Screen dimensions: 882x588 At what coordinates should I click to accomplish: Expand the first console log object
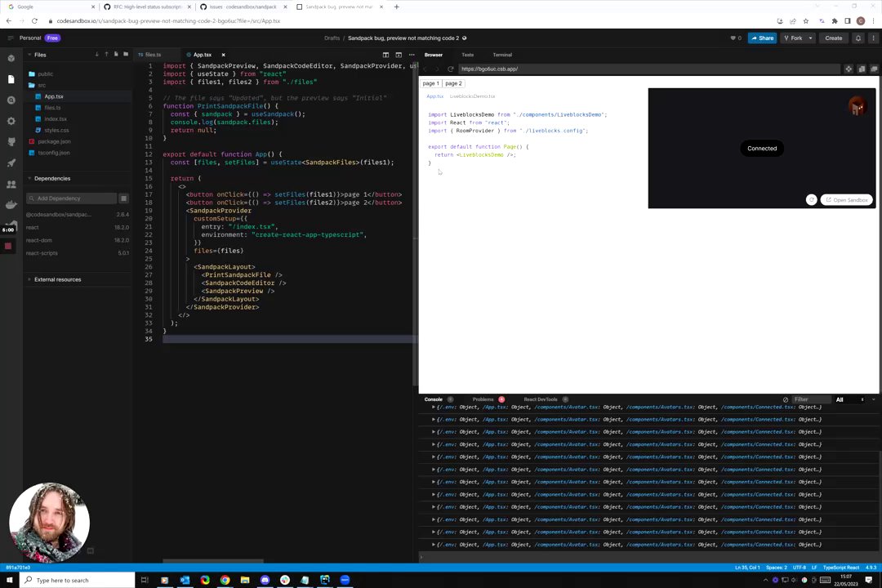pyautogui.click(x=433, y=407)
